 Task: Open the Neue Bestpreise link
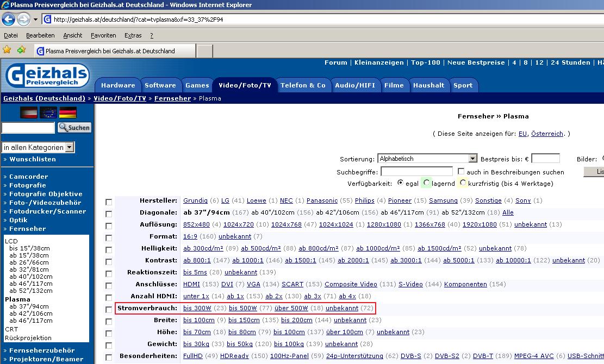[476, 62]
